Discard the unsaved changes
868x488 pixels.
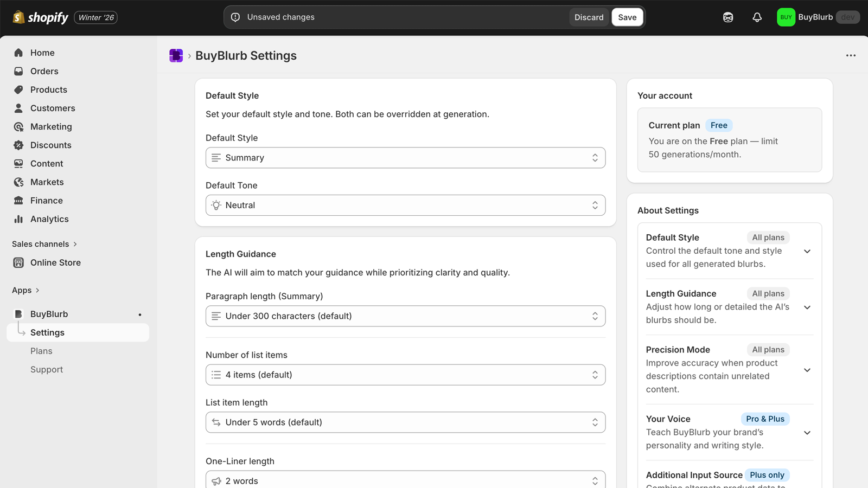(589, 17)
